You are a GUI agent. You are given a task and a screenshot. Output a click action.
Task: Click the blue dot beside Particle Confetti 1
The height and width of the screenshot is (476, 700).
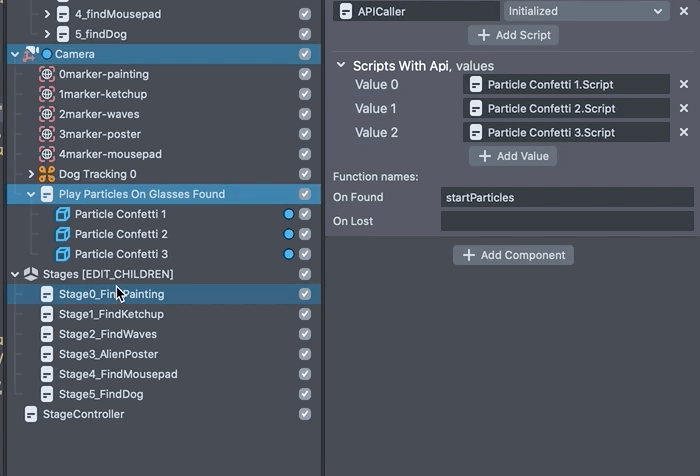(289, 214)
